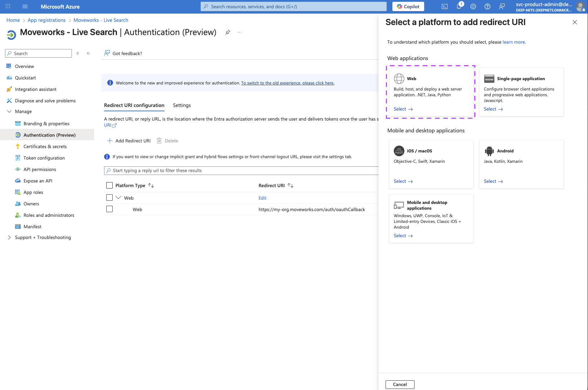Select the Redirect URI configuration tab
This screenshot has width=588, height=390.
point(134,105)
